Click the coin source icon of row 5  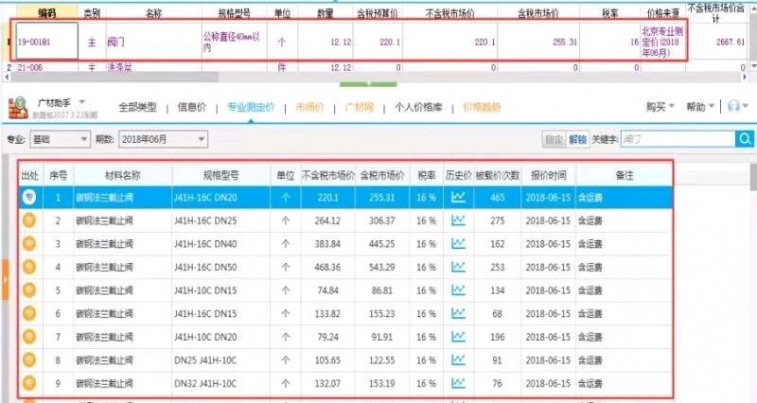[x=29, y=290]
